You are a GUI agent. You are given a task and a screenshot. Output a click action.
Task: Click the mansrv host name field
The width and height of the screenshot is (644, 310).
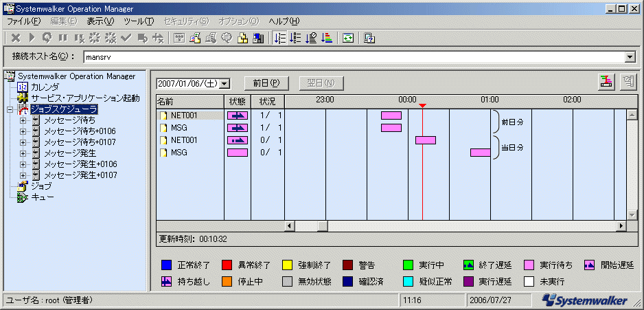pos(354,58)
